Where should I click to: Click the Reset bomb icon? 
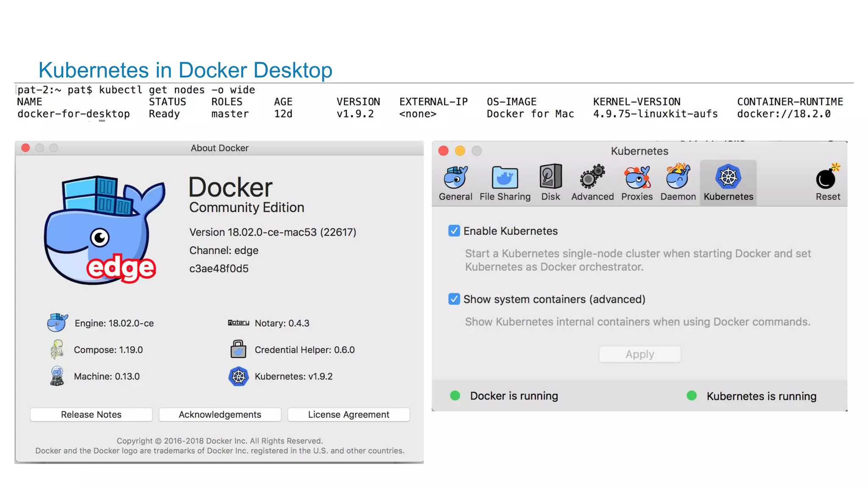(827, 178)
